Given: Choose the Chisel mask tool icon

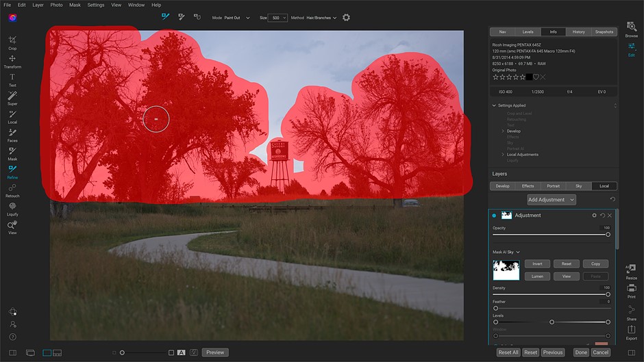Looking at the screenshot, I should point(181,17).
